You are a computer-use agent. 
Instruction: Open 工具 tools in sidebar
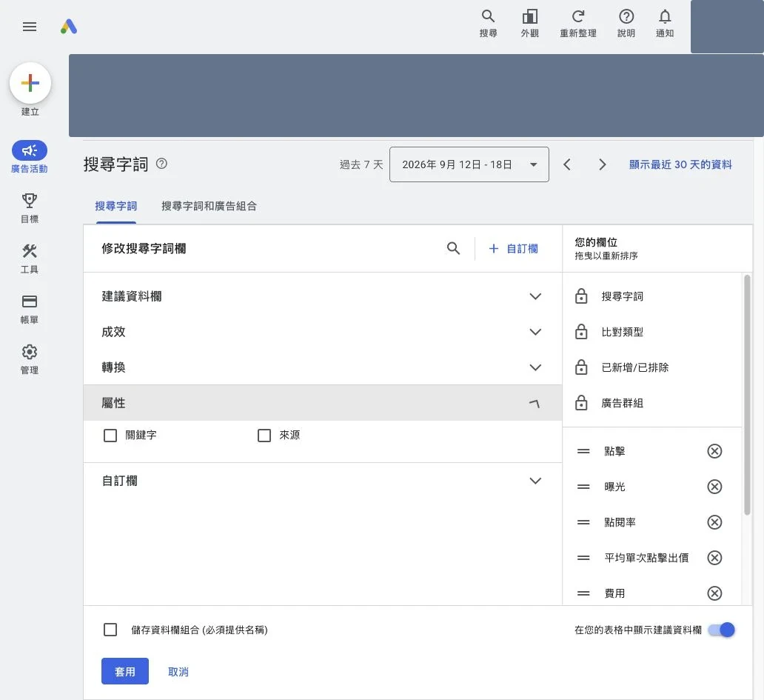[x=29, y=259]
